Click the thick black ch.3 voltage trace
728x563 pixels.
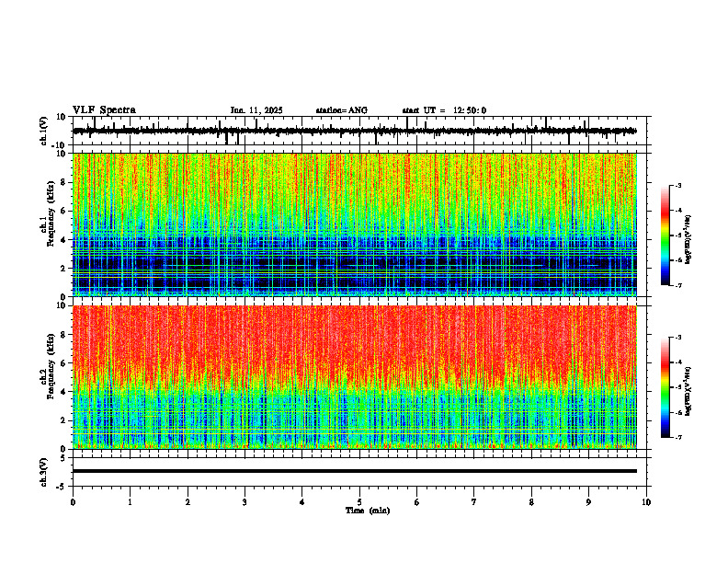355,471
